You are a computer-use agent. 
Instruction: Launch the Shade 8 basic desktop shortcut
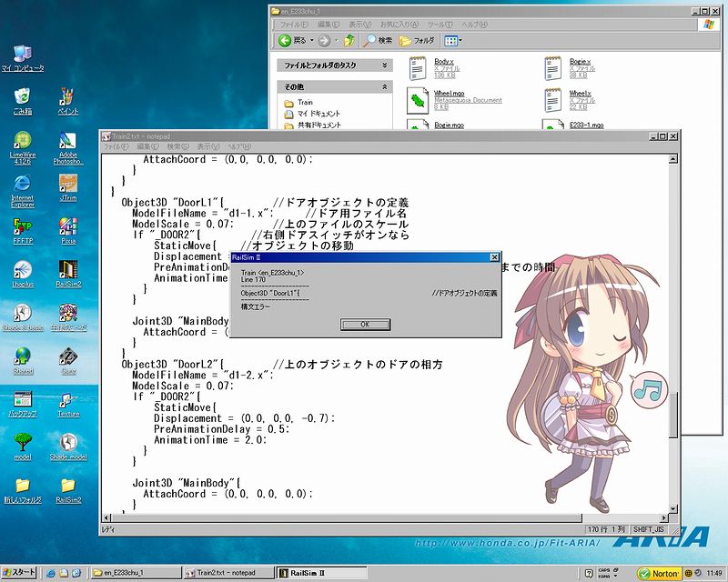tap(22, 317)
